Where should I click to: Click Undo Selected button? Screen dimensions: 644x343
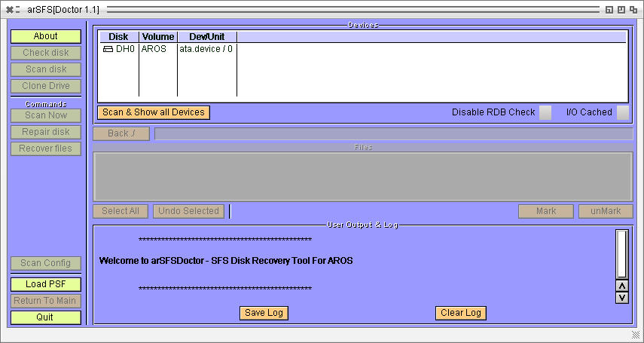[188, 211]
